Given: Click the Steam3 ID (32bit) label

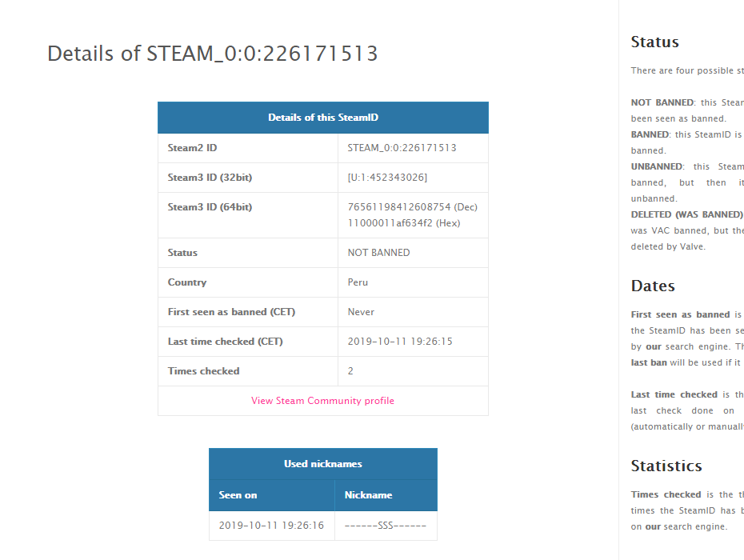Looking at the screenshot, I should point(210,178).
